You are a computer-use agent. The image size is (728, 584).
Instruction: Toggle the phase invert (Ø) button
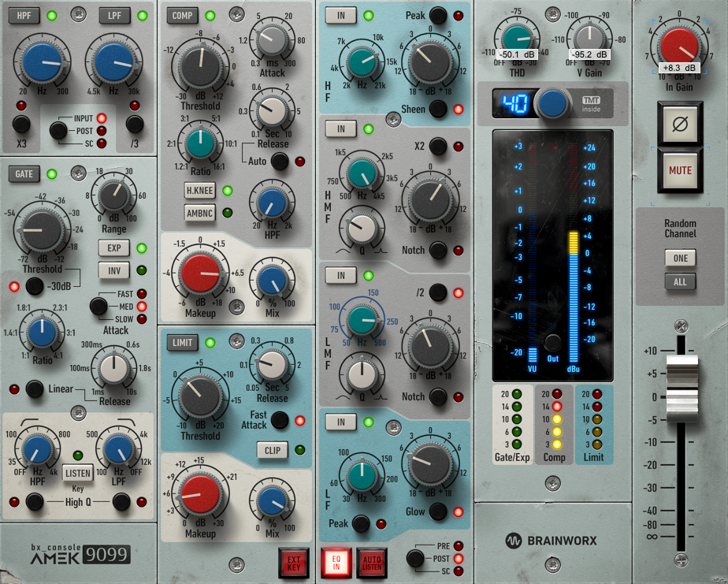pos(680,125)
